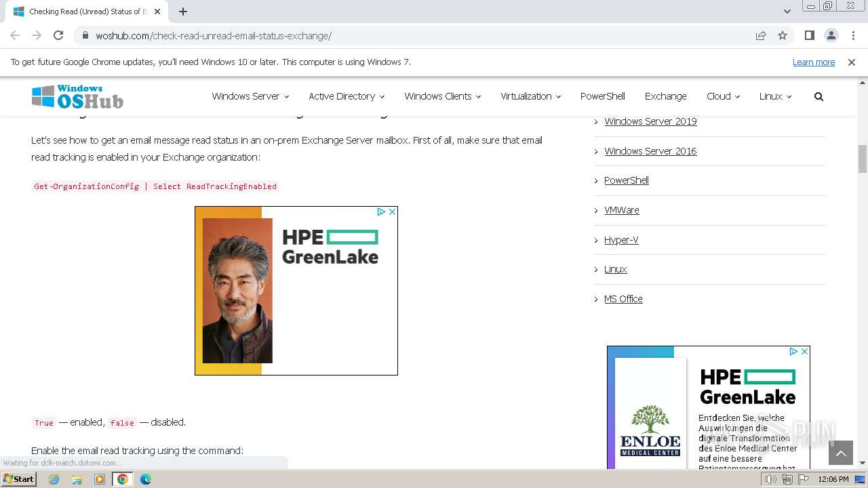Click the Get-OrganizationConfig command text
Screen dimensions: 868x488
tap(155, 186)
